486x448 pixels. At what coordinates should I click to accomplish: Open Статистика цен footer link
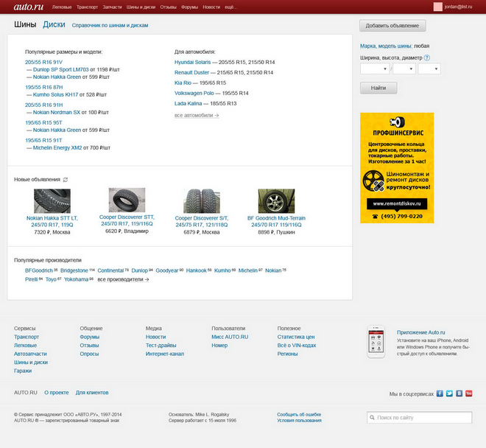[x=296, y=337]
